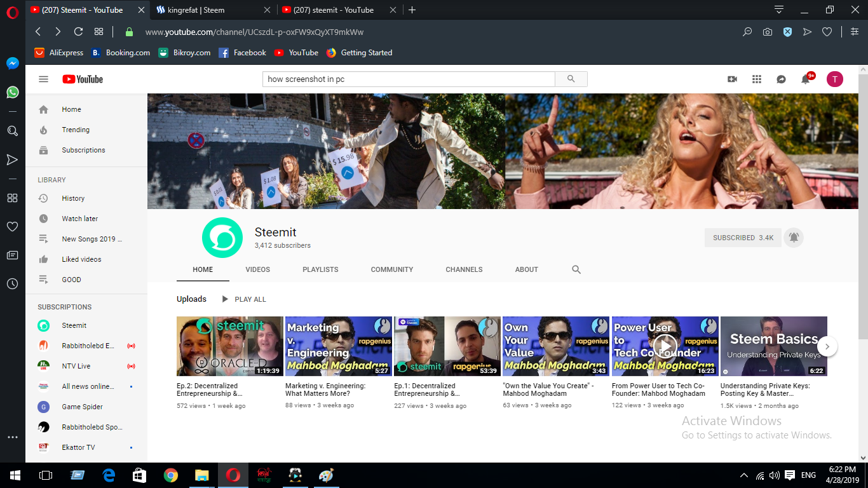Screen dimensions: 868x488
Task: Open Opera sidebar search
Action: (12, 131)
